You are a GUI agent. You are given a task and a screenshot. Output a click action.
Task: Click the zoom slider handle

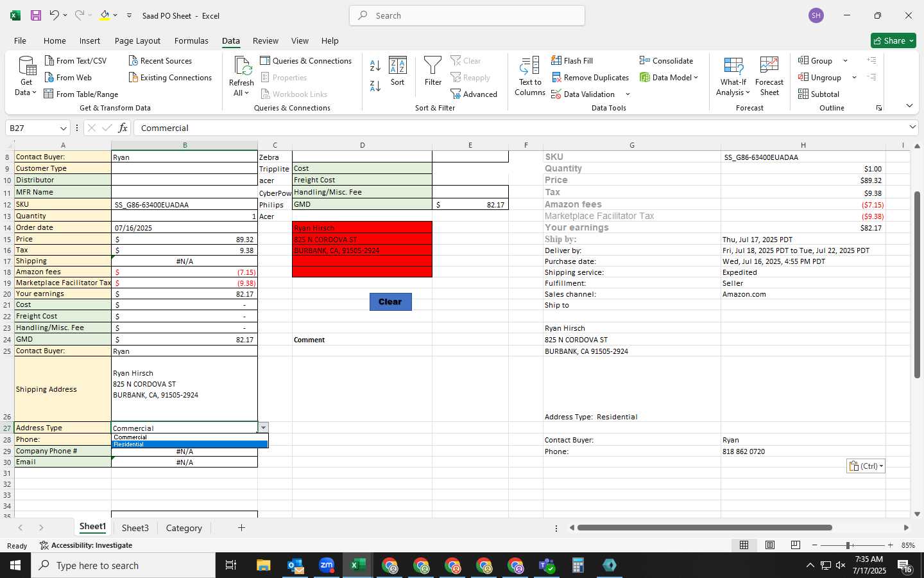848,545
